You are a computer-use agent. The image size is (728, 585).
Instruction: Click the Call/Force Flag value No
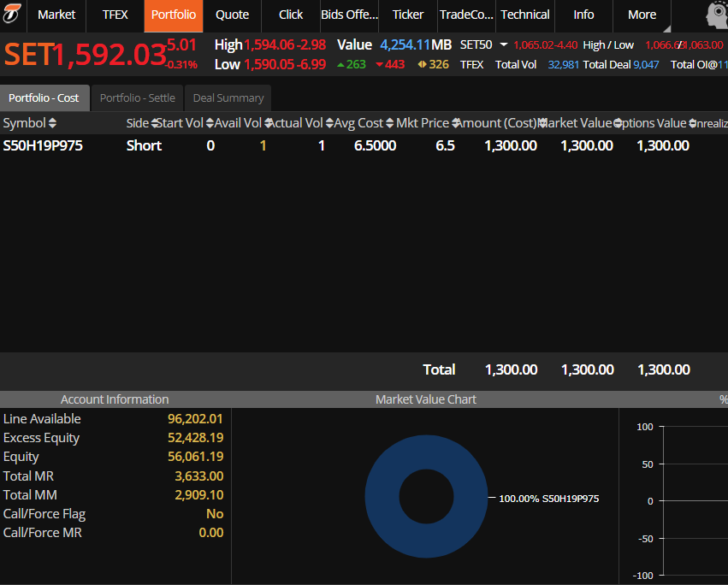(x=215, y=514)
